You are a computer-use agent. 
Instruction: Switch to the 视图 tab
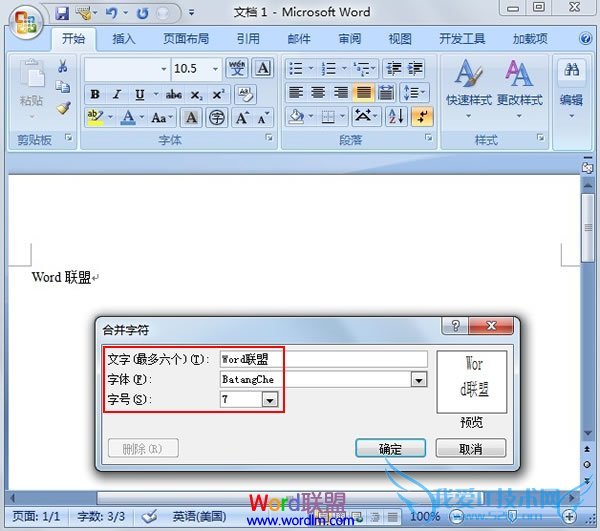pyautogui.click(x=400, y=39)
